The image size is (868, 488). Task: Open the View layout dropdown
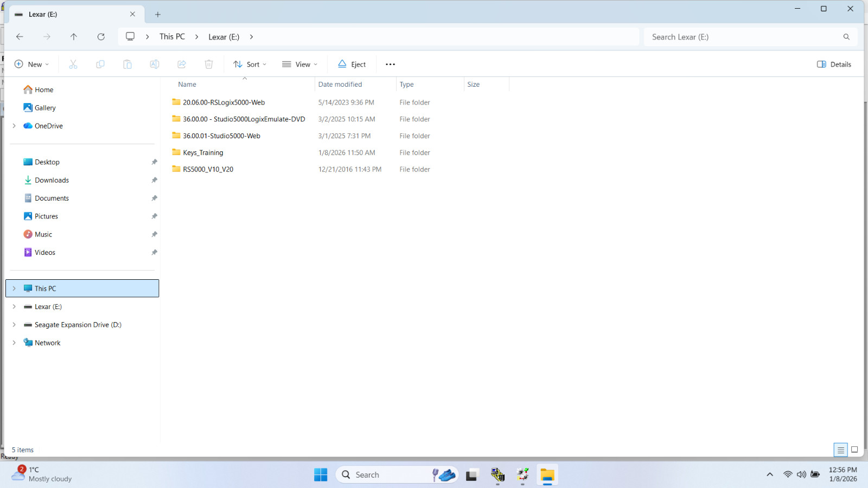pyautogui.click(x=299, y=65)
